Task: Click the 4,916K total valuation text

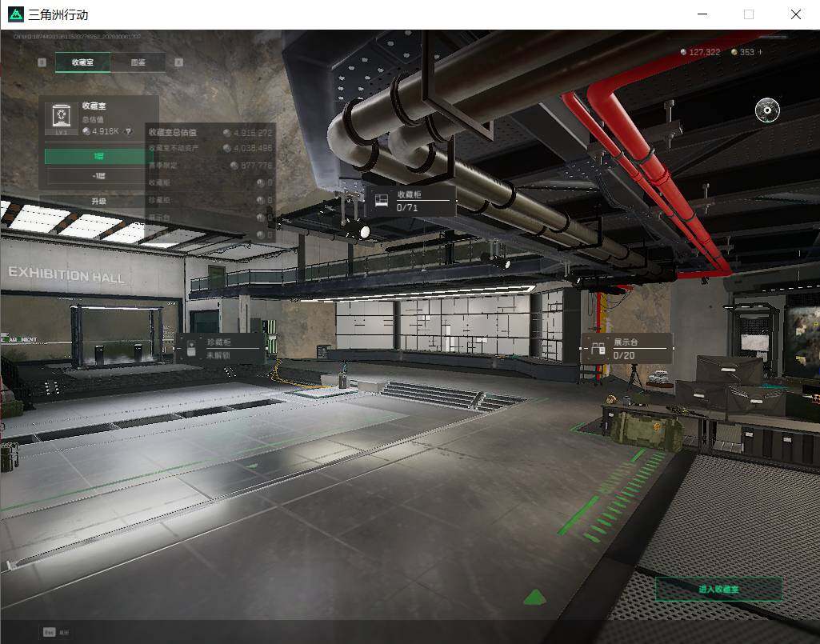Action: pyautogui.click(x=105, y=131)
